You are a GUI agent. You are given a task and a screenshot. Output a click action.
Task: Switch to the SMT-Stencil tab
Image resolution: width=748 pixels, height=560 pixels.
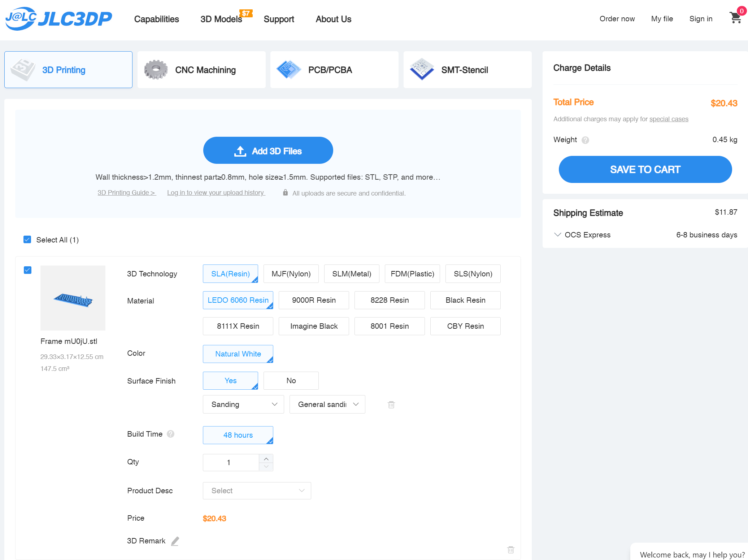pos(467,70)
